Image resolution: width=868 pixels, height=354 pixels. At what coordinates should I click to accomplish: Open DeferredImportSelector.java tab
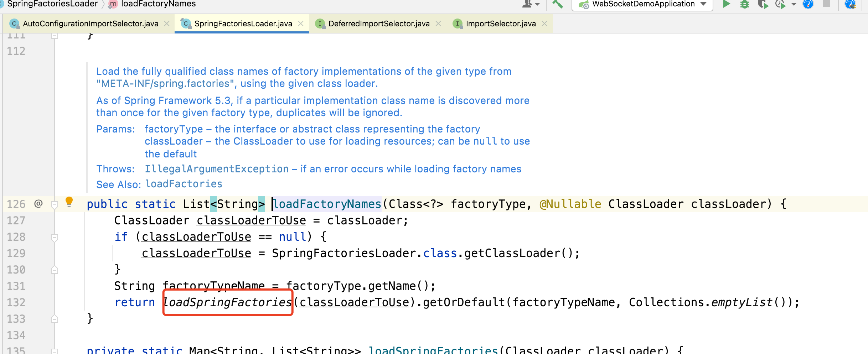pyautogui.click(x=379, y=24)
